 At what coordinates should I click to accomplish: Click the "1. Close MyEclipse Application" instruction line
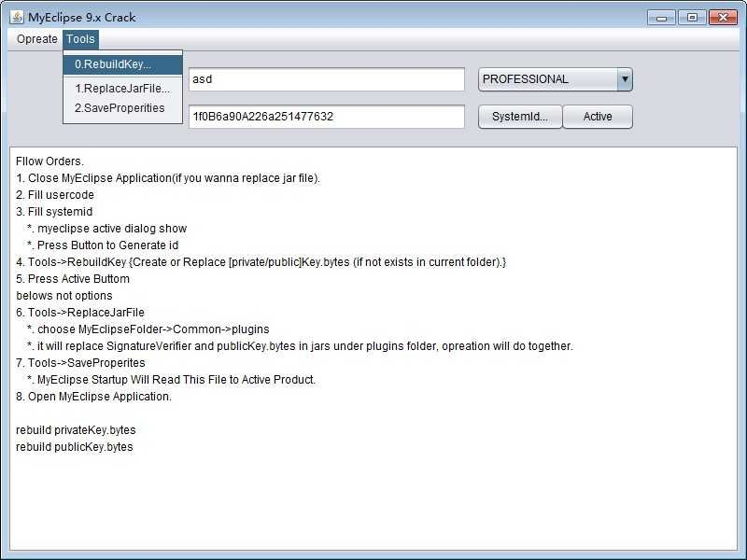[x=168, y=178]
